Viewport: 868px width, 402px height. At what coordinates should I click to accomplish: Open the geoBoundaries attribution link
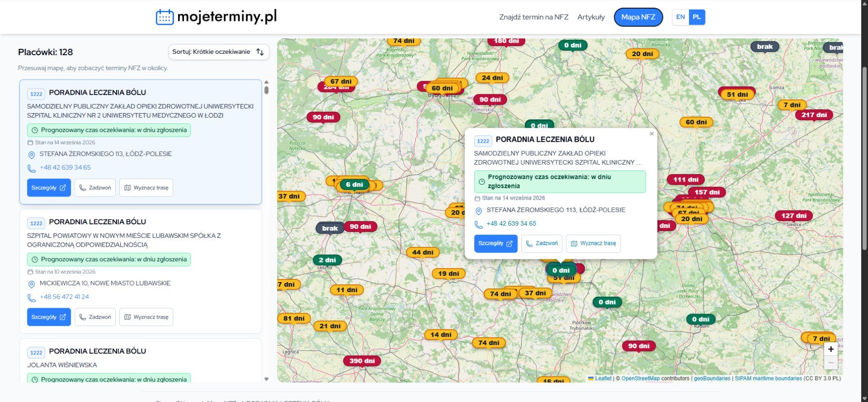pyautogui.click(x=712, y=378)
